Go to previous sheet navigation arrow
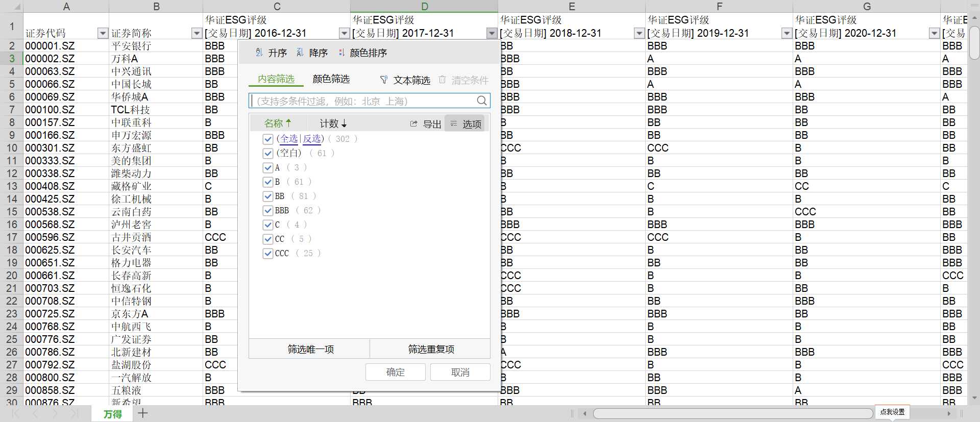The height and width of the screenshot is (422, 980). [x=35, y=413]
